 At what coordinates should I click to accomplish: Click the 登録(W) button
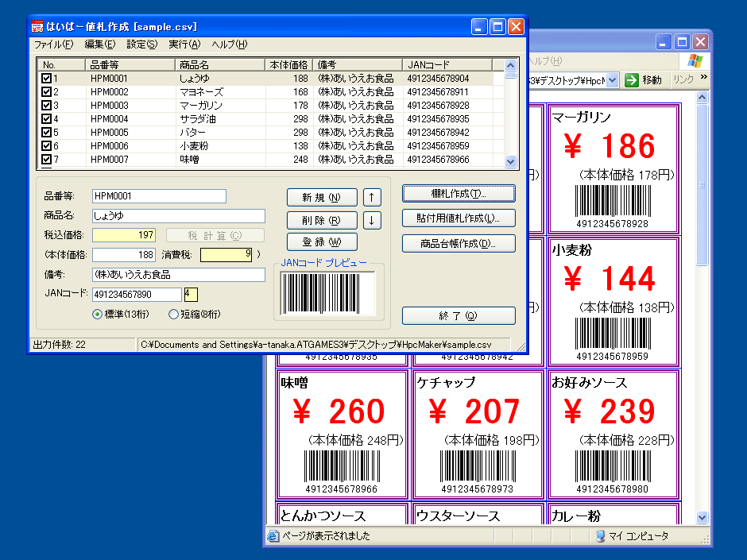(322, 242)
